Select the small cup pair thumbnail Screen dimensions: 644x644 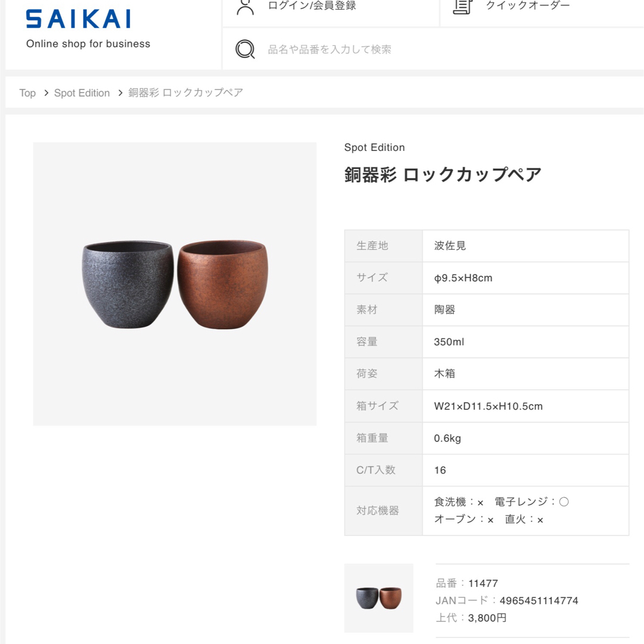click(x=379, y=598)
